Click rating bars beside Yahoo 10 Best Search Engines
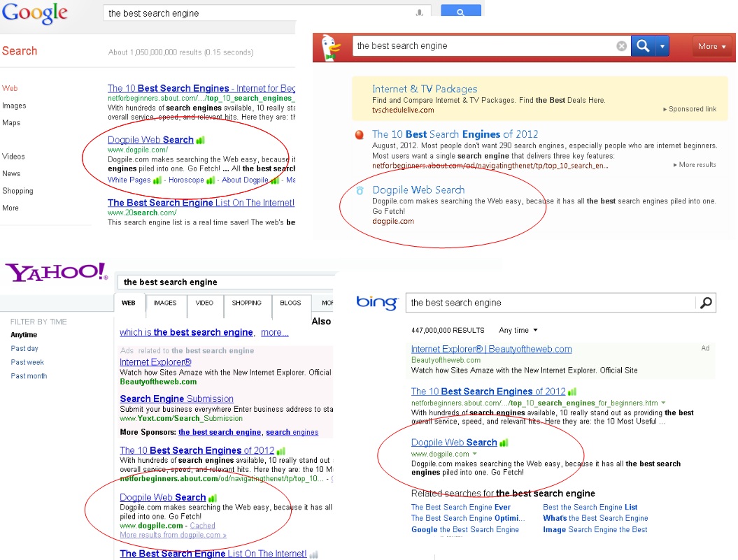 (x=281, y=451)
